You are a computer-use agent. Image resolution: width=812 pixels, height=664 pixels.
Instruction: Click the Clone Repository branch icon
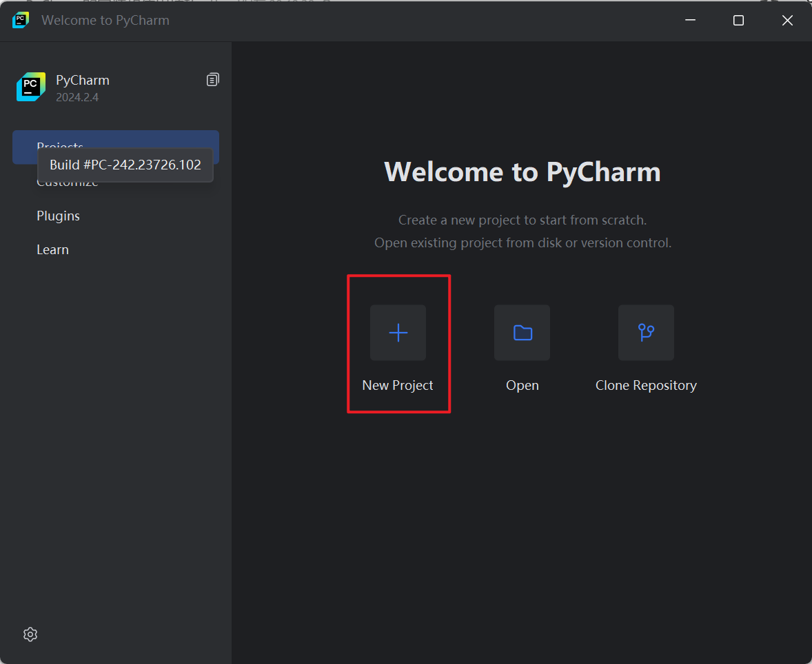coord(646,333)
